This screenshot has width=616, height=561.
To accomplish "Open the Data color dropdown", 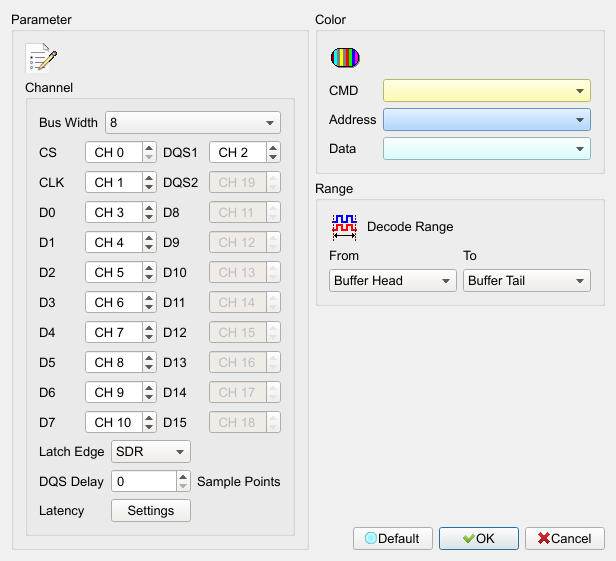I will tap(487, 148).
